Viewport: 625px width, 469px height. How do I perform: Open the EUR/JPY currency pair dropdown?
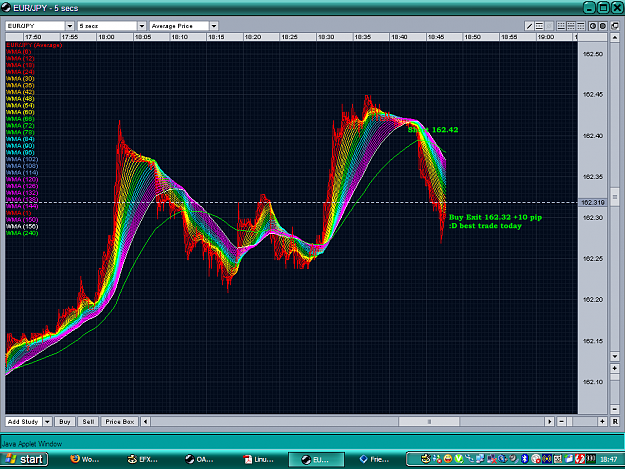(70, 26)
